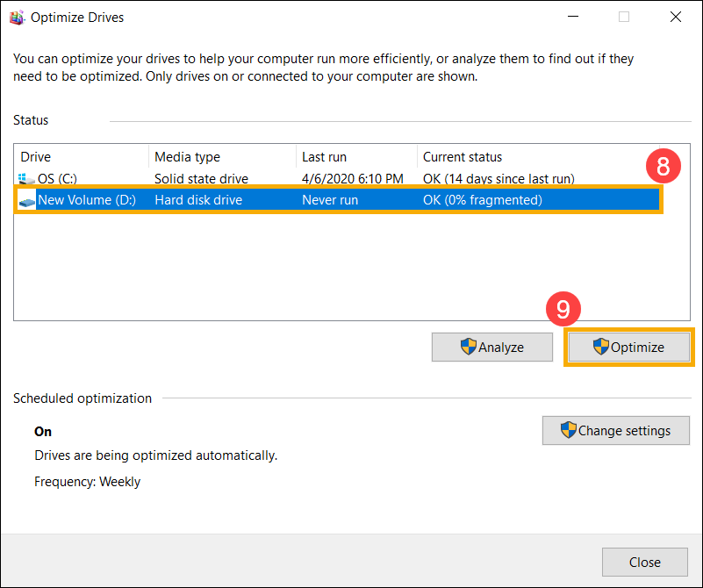
Task: Click the 4/6/2020 6:10 PM last run cell
Action: tap(353, 179)
